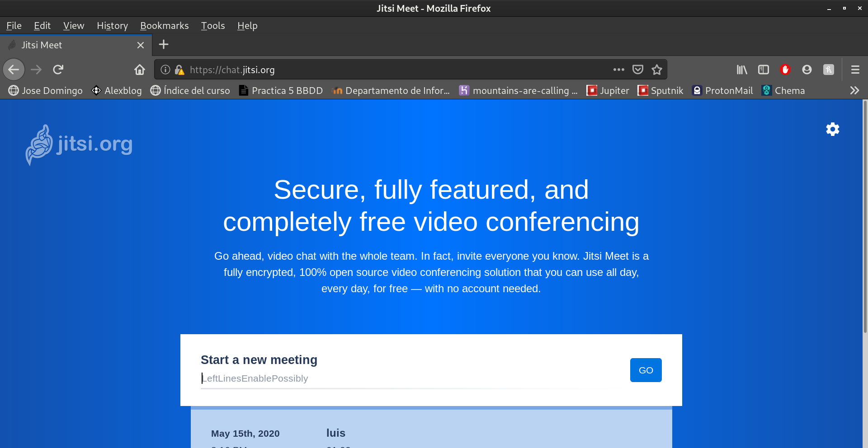The width and height of the screenshot is (868, 448).
Task: Save page to Pocket
Action: [637, 70]
